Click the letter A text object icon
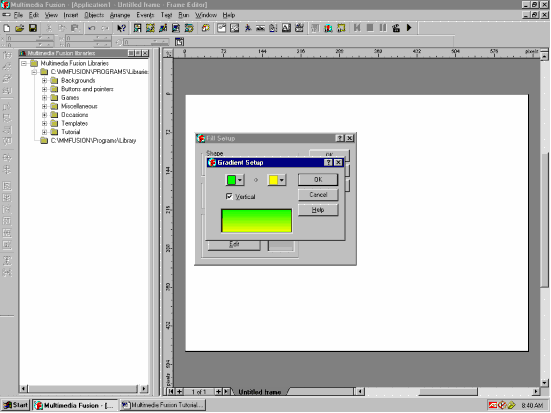This screenshot has width=551, height=413. tap(286, 28)
